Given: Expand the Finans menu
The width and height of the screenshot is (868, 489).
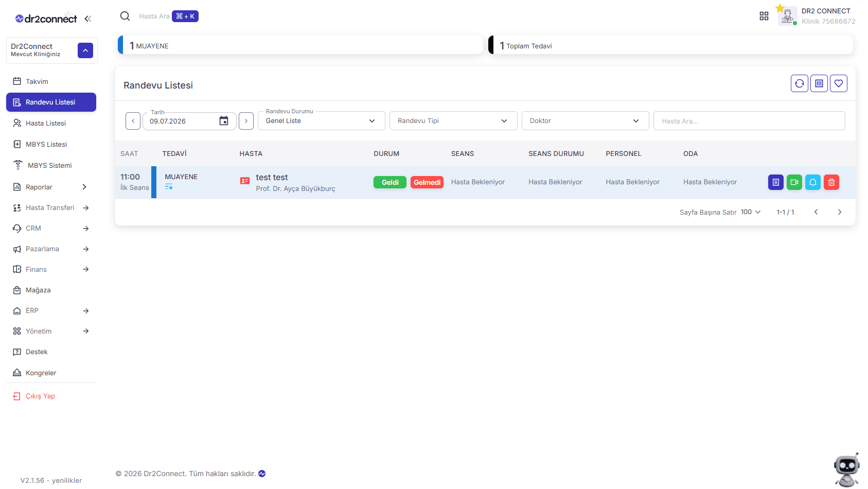Looking at the screenshot, I should coord(51,269).
